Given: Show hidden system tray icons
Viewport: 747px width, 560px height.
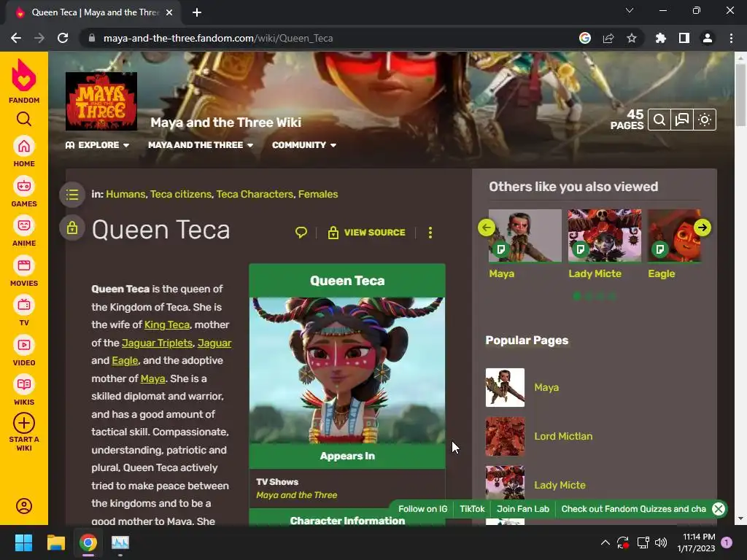Looking at the screenshot, I should pyautogui.click(x=605, y=542).
